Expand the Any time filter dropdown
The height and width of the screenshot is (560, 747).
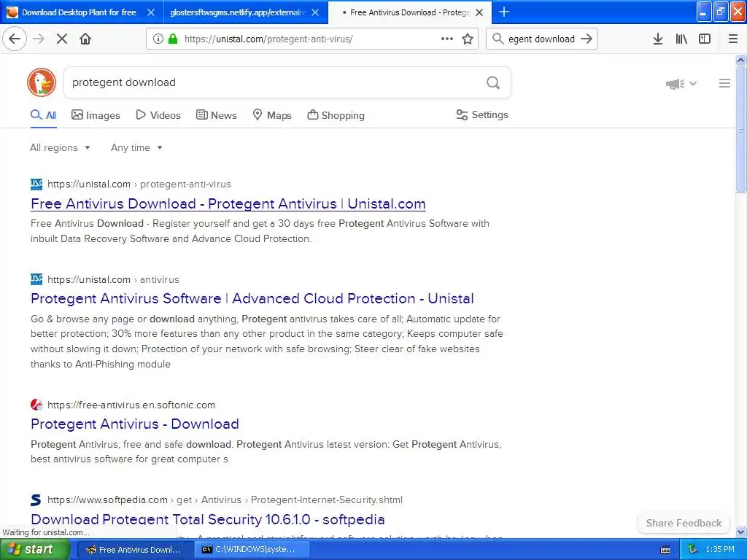pos(136,147)
